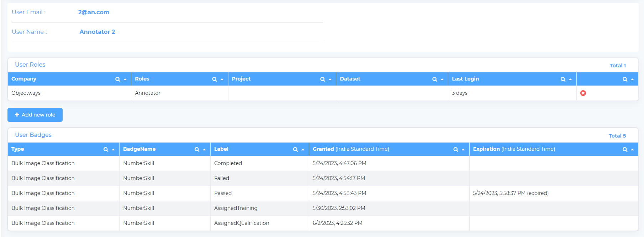
Task: Select the 3 days last login cell
Action: (512, 93)
